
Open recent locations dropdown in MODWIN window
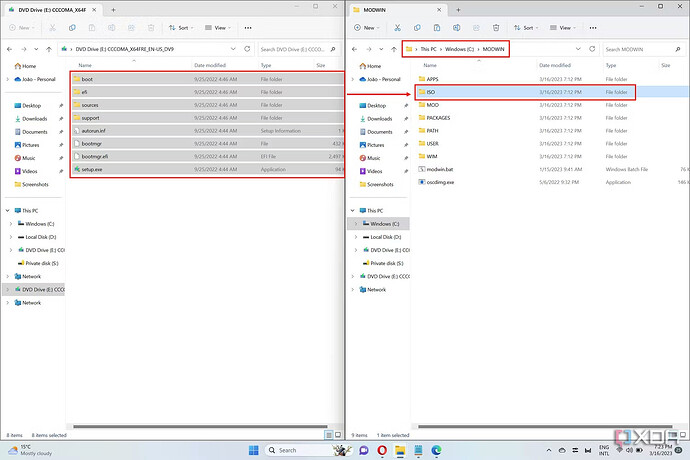tap(381, 49)
